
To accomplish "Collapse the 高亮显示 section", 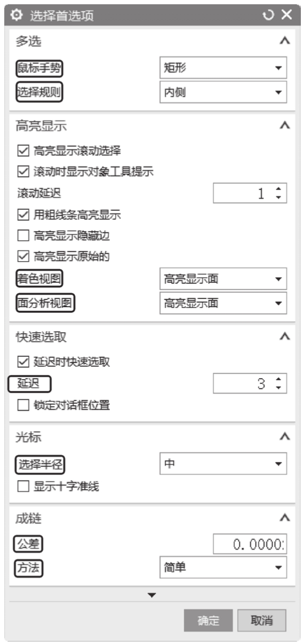I will [x=285, y=125].
